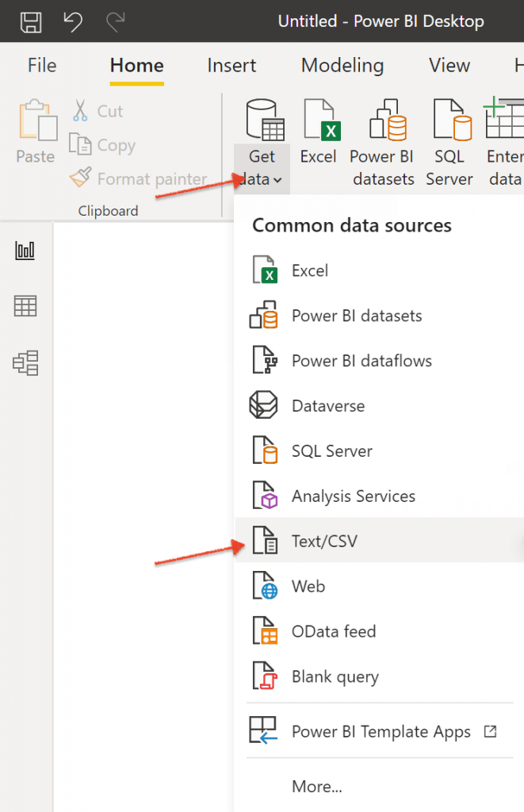The image size is (524, 812).
Task: Open the Modeling ribbon tab
Action: click(342, 66)
